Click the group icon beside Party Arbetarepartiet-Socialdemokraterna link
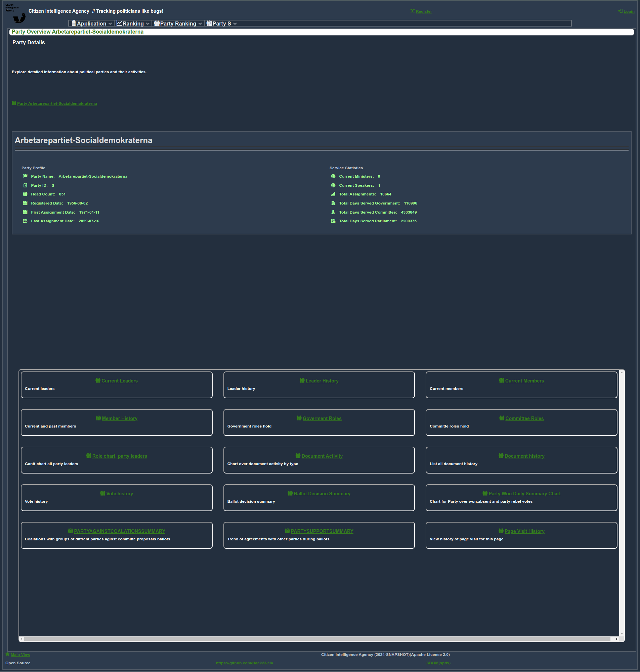The width and height of the screenshot is (640, 672). [14, 103]
